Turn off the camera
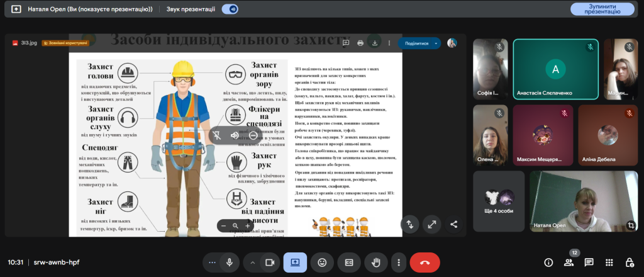 [271, 262]
